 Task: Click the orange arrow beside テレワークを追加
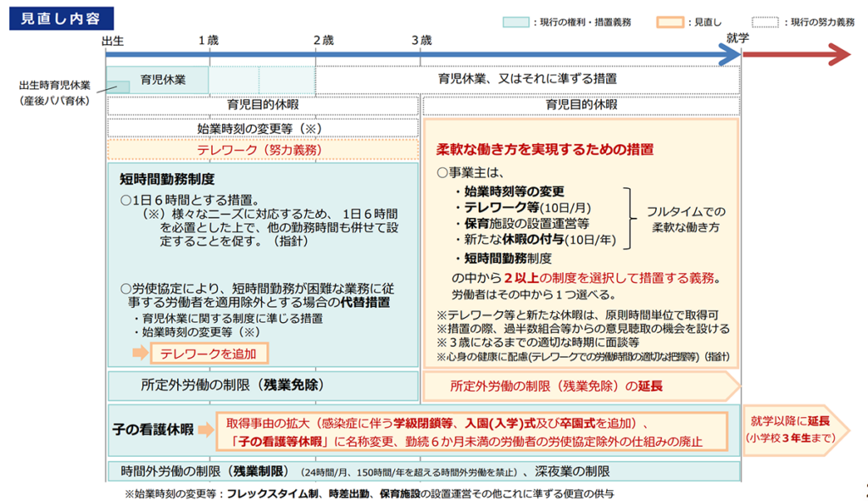(139, 353)
